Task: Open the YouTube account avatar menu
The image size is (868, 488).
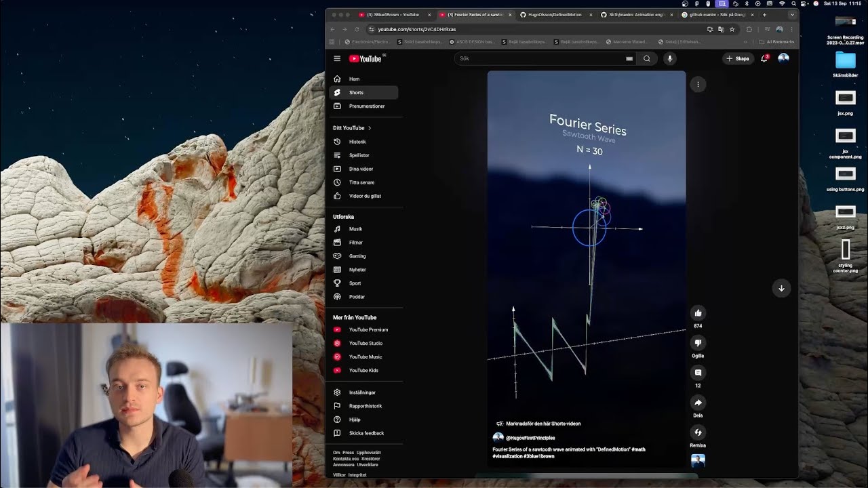Action: 783,58
